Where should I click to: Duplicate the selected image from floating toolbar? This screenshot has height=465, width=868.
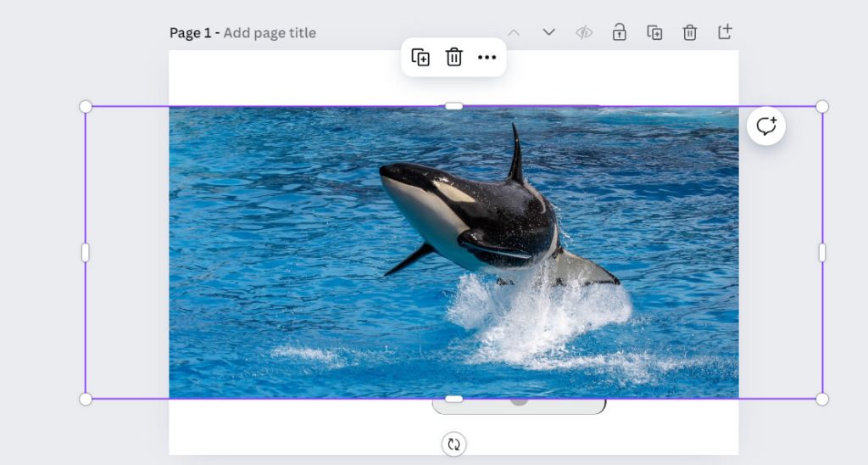coord(420,57)
